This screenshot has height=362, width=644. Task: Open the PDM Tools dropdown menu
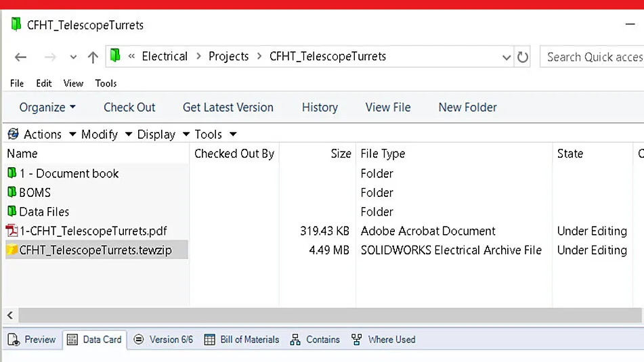(215, 134)
